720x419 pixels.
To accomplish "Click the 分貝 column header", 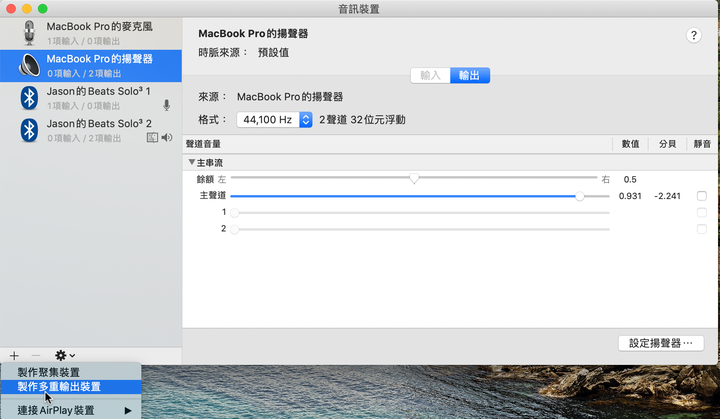I will tap(667, 144).
